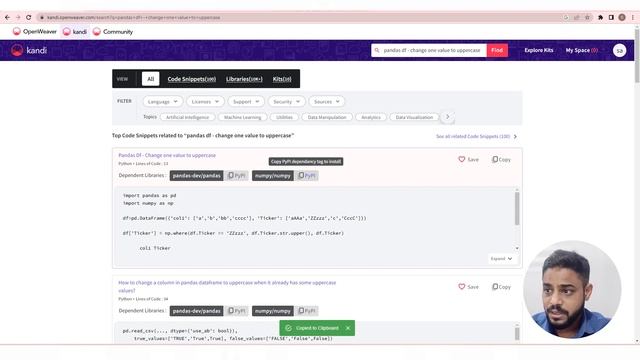Copy PyPI tag for numpy/numpy in first snippet
Image resolution: width=640 pixels, height=360 pixels.
coord(307,176)
